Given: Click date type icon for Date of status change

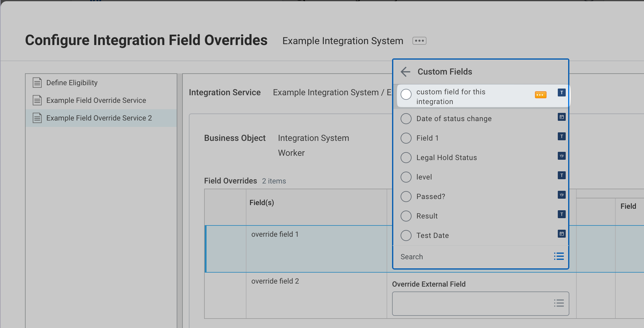Looking at the screenshot, I should pyautogui.click(x=561, y=117).
